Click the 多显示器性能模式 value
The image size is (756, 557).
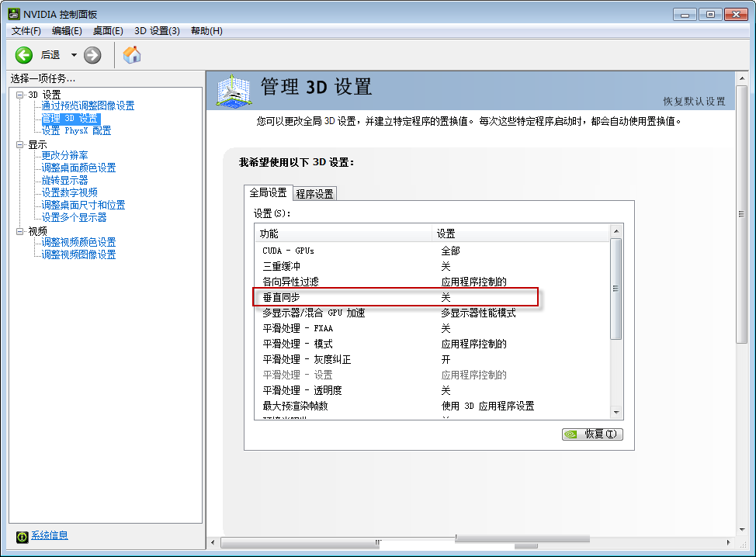click(478, 313)
